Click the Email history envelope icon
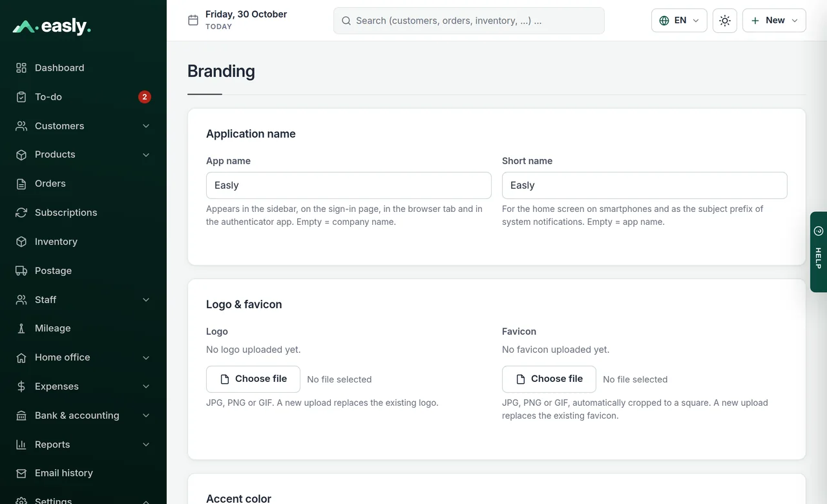Screen dimensions: 827x504 pos(21,473)
